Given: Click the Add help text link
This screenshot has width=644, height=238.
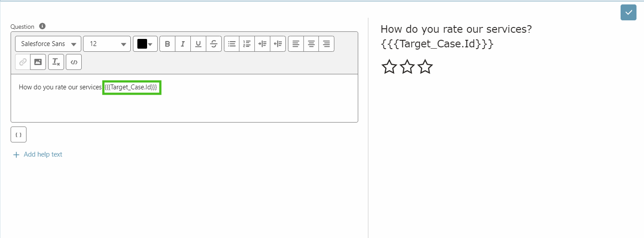Looking at the screenshot, I should point(38,154).
